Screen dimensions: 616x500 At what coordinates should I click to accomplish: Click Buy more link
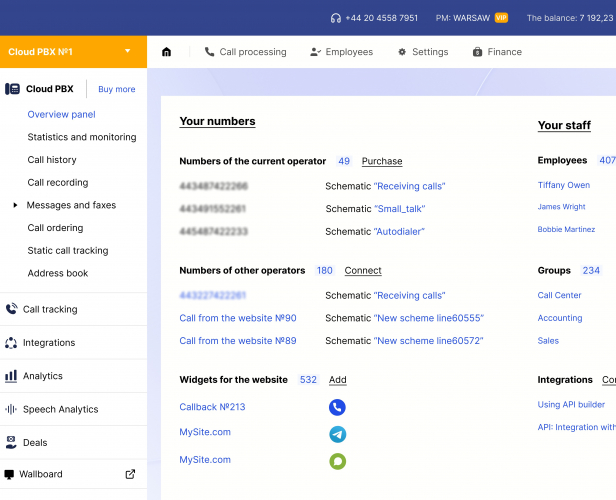coord(117,89)
